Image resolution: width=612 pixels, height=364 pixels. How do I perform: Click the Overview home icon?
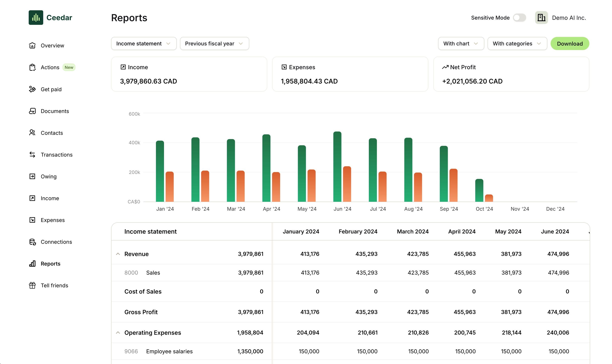coord(32,46)
